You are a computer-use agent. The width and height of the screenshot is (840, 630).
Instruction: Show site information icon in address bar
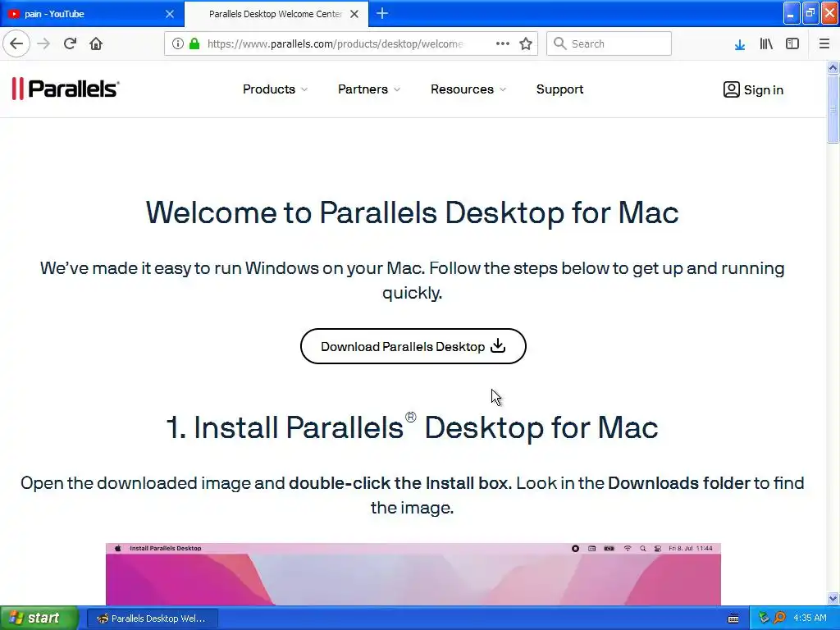click(x=178, y=43)
